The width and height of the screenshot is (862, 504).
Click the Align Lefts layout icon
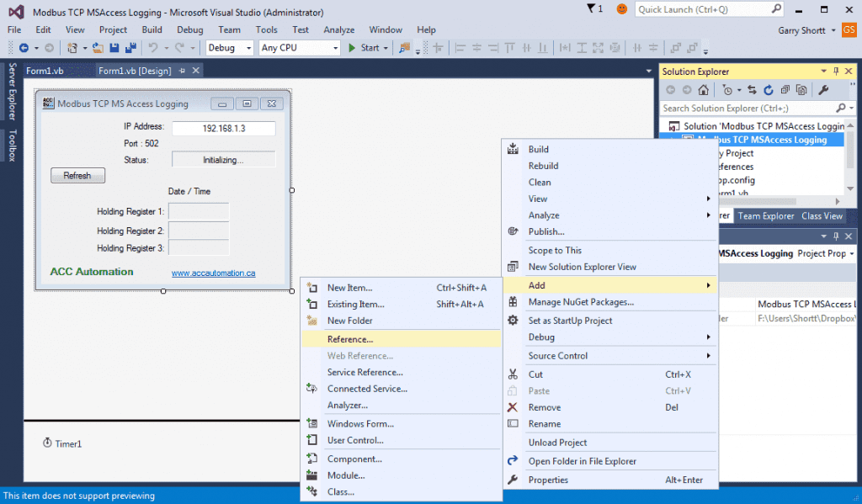(460, 49)
